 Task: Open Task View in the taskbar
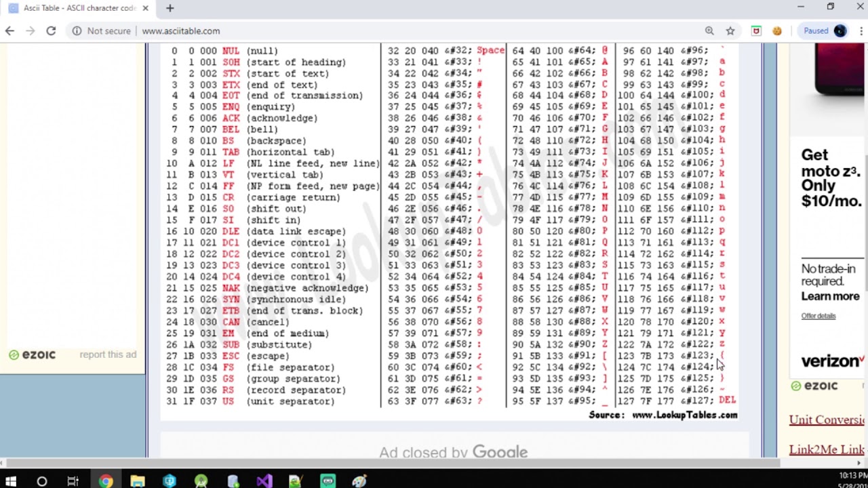pyautogui.click(x=73, y=481)
